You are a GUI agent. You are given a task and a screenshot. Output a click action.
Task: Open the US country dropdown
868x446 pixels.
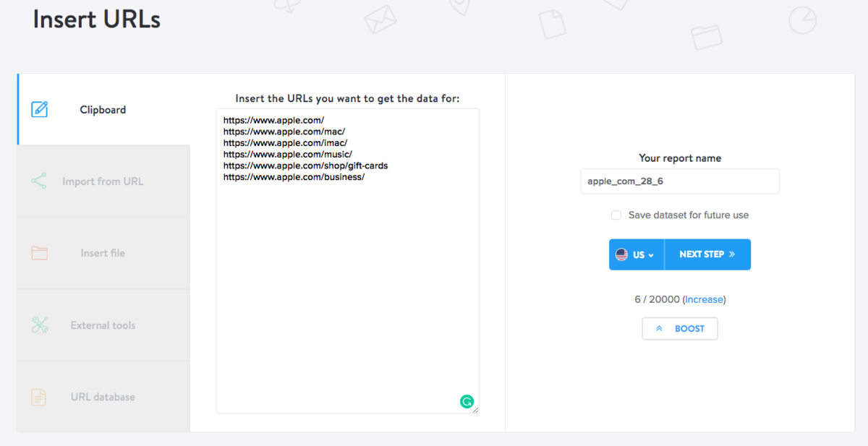pyautogui.click(x=637, y=255)
